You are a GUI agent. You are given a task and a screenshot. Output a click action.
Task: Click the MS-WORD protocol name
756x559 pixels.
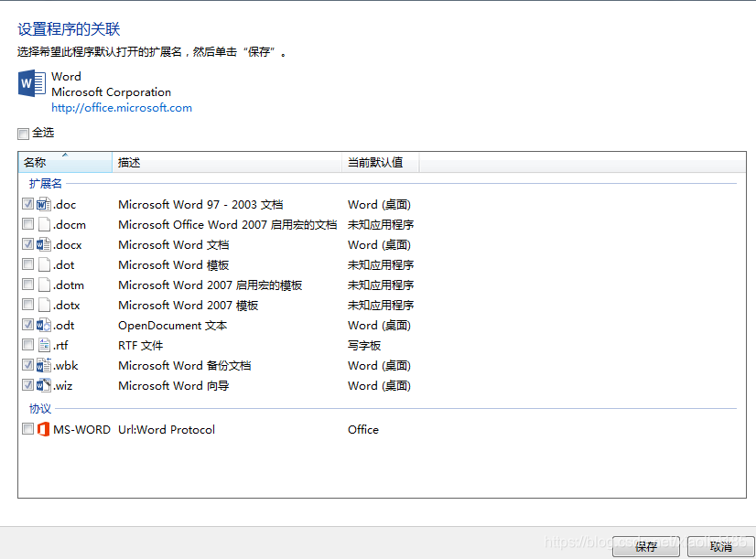pos(81,429)
